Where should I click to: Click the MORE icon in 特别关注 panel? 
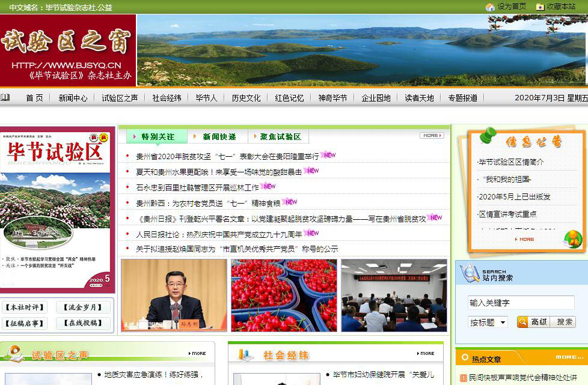(431, 136)
